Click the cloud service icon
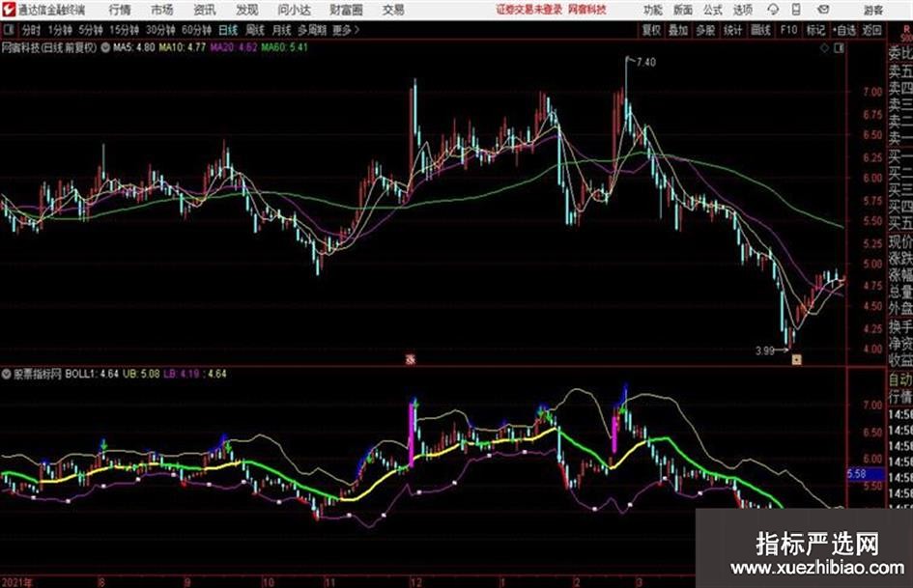Viewport: 913px width, 588px height. (773, 10)
